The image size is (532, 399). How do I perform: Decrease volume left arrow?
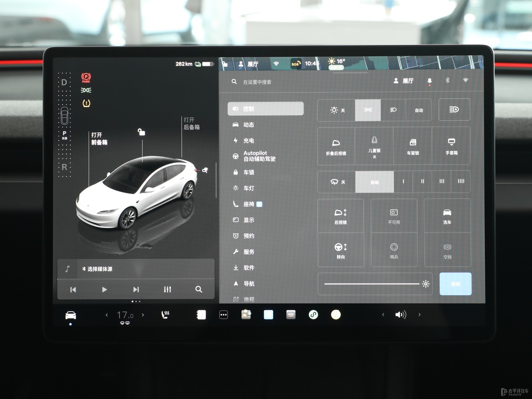pos(383,315)
